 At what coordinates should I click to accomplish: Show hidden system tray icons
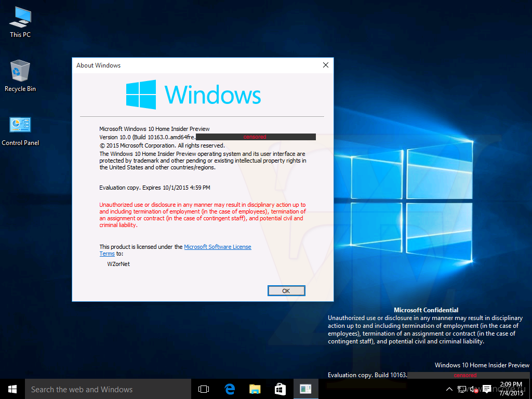(x=449, y=389)
